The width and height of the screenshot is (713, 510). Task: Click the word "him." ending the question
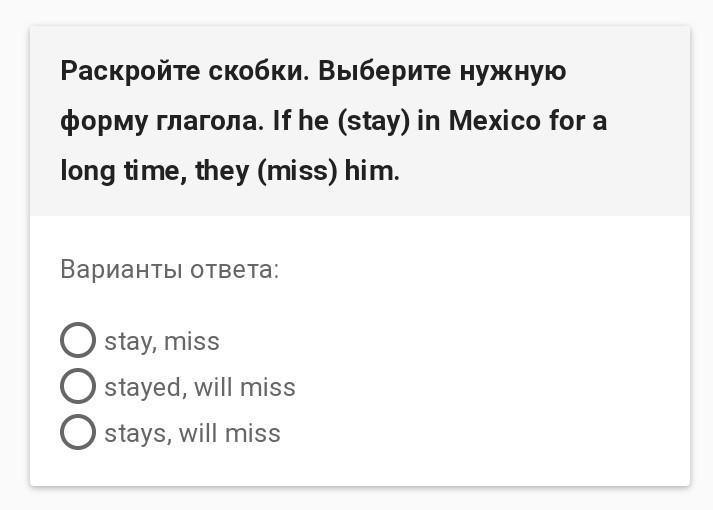[372, 171]
